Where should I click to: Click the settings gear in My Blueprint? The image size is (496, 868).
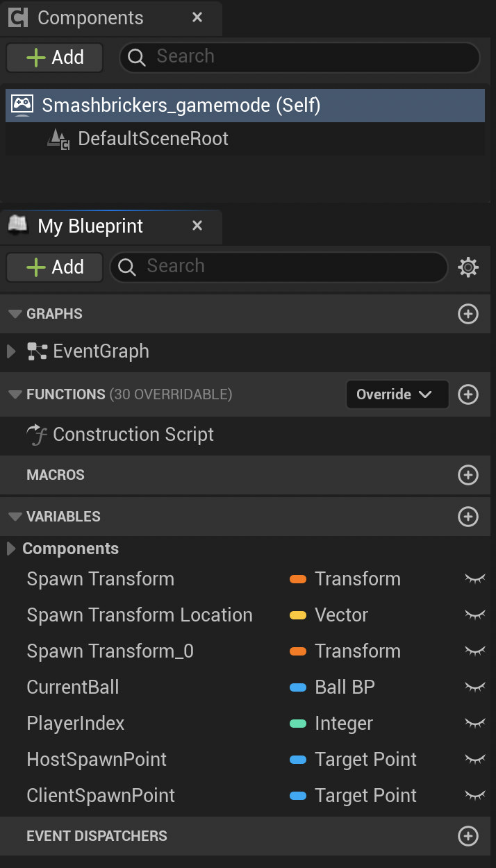(x=469, y=267)
